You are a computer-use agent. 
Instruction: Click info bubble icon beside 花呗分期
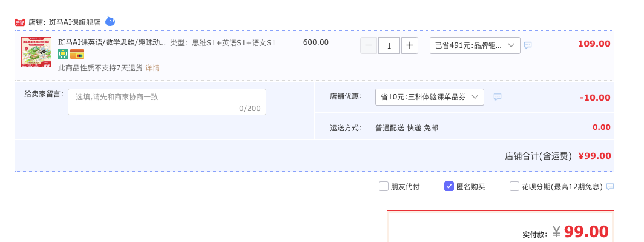click(610, 187)
